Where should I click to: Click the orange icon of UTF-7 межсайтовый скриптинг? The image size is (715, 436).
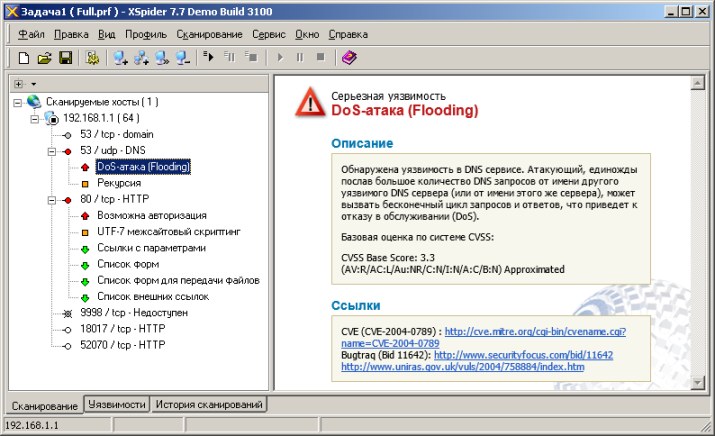tap(85, 232)
